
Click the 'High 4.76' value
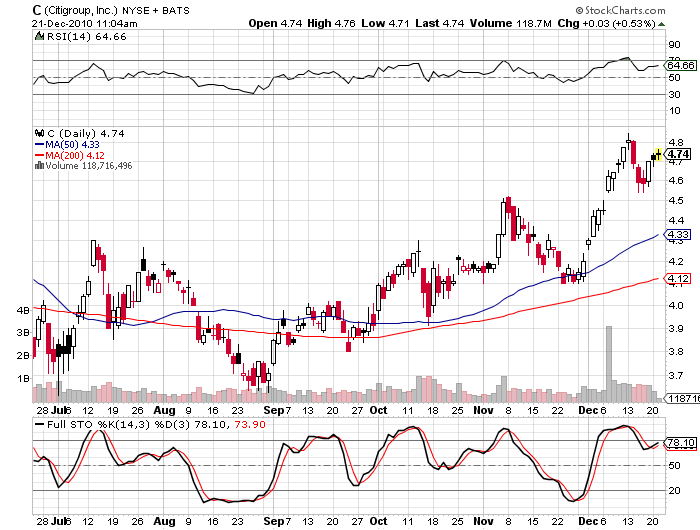331,23
